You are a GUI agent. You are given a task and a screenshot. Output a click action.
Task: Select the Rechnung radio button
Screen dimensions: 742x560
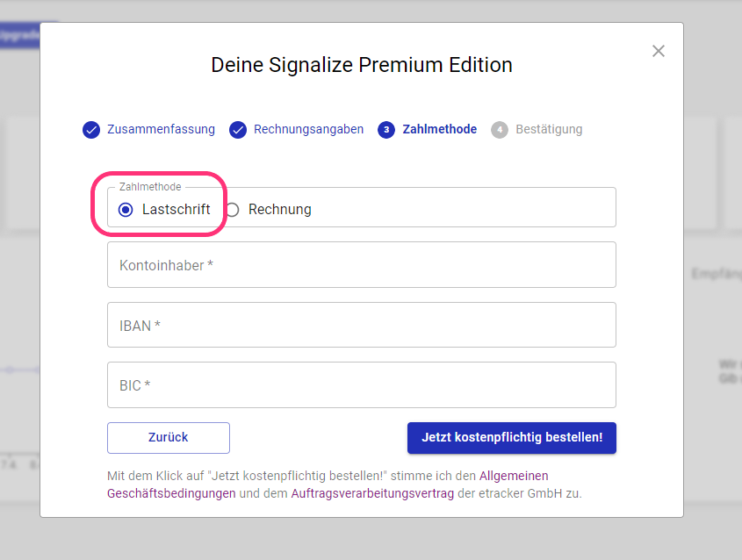233,210
